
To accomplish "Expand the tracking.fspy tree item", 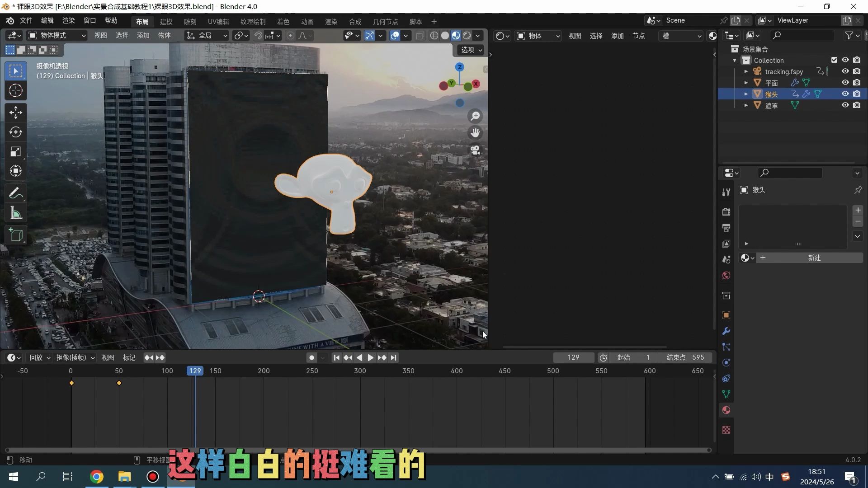I will pyautogui.click(x=746, y=71).
